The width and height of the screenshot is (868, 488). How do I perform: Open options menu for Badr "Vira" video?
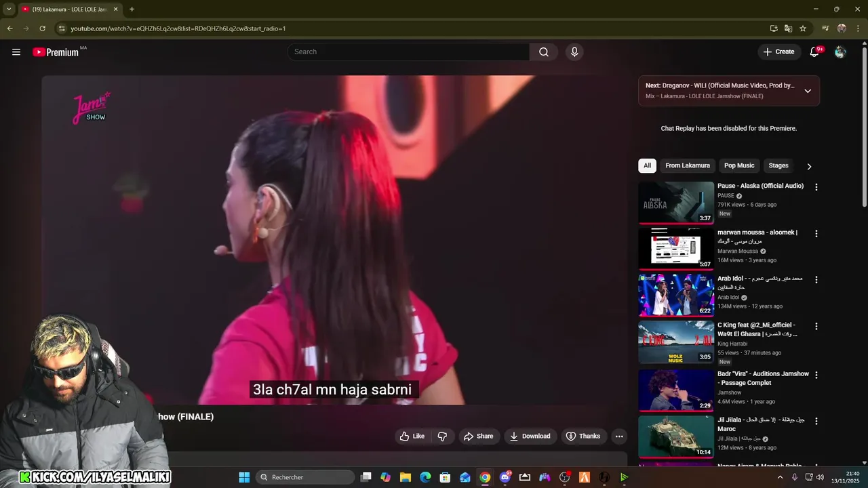click(816, 375)
